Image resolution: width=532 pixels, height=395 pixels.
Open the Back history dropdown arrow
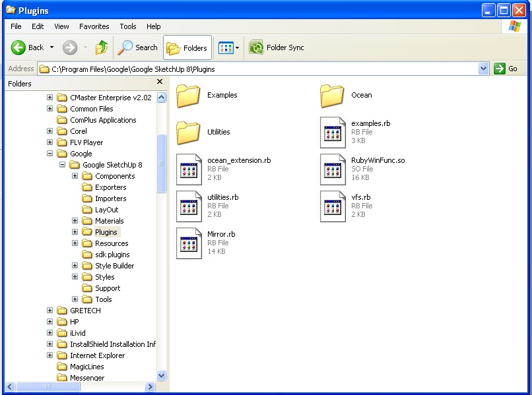[x=51, y=47]
